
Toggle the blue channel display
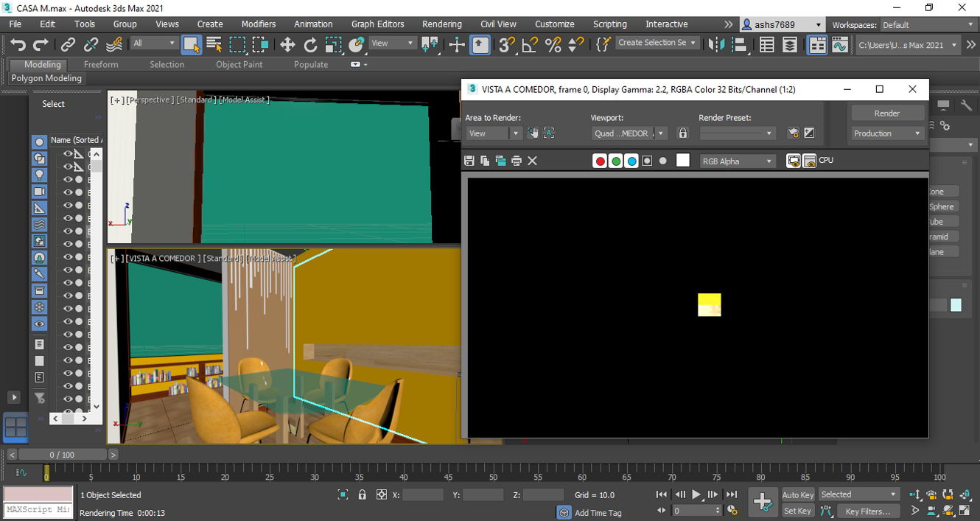tap(631, 161)
